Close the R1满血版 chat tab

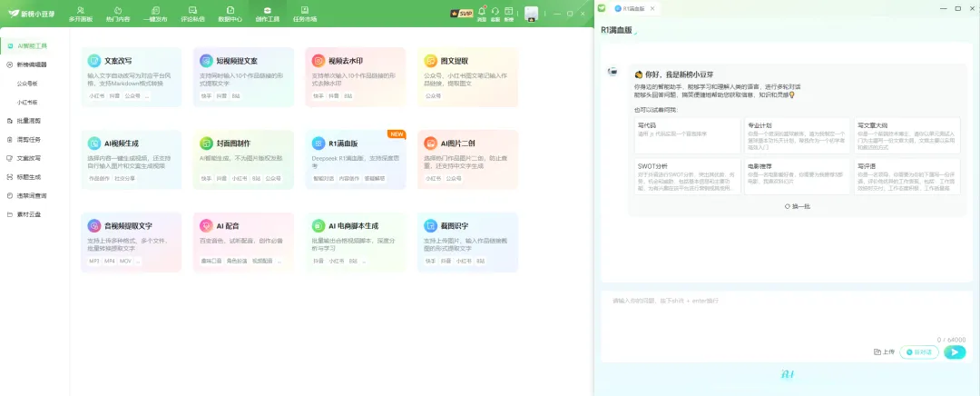coord(652,8)
